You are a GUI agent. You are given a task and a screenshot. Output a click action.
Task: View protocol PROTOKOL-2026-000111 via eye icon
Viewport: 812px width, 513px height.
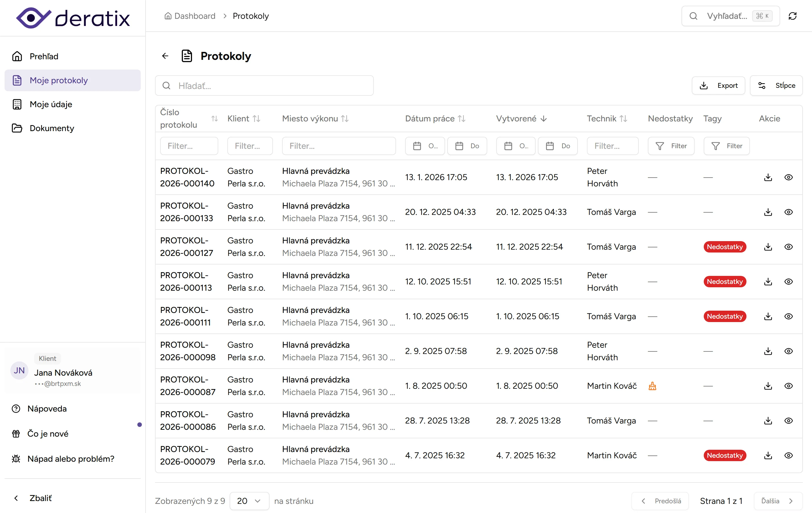[788, 316]
